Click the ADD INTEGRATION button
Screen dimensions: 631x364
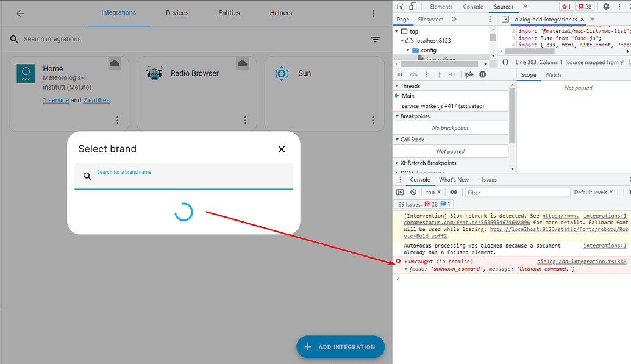[x=340, y=346]
